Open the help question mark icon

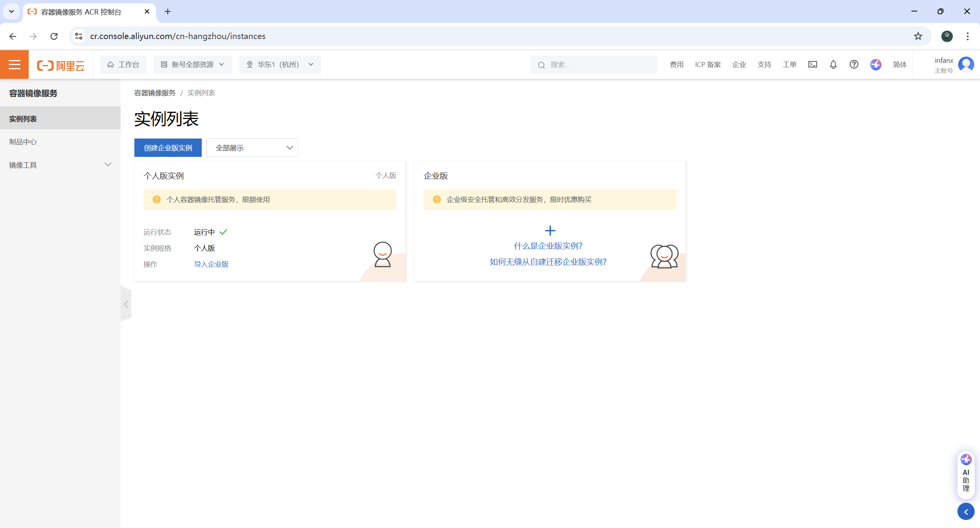[x=854, y=65]
